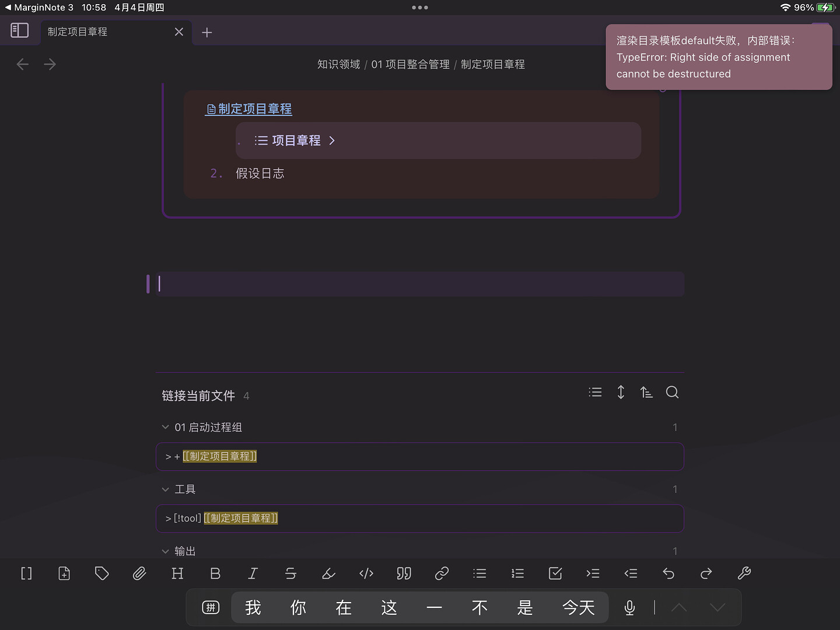
Task: Collapse the 01 启动过程组 backlink group
Action: tap(165, 427)
